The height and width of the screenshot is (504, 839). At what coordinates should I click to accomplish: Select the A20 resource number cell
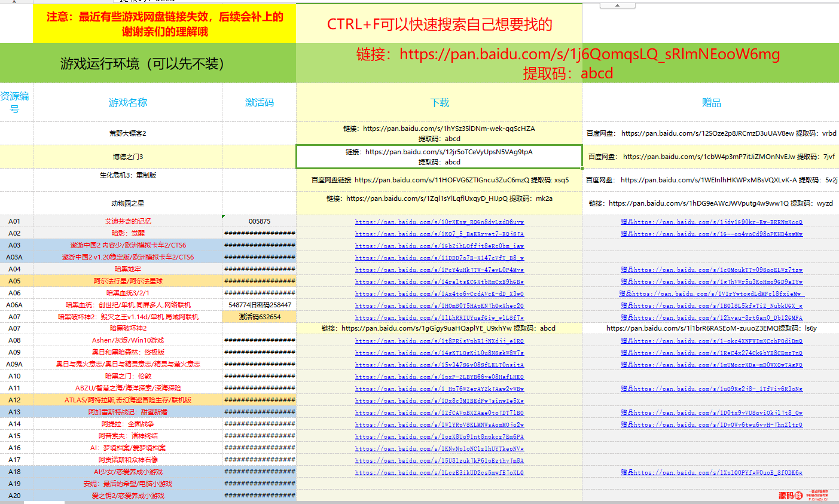click(16, 496)
